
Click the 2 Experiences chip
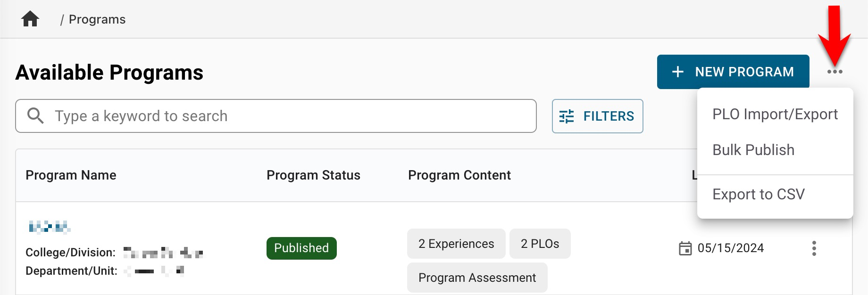456,244
